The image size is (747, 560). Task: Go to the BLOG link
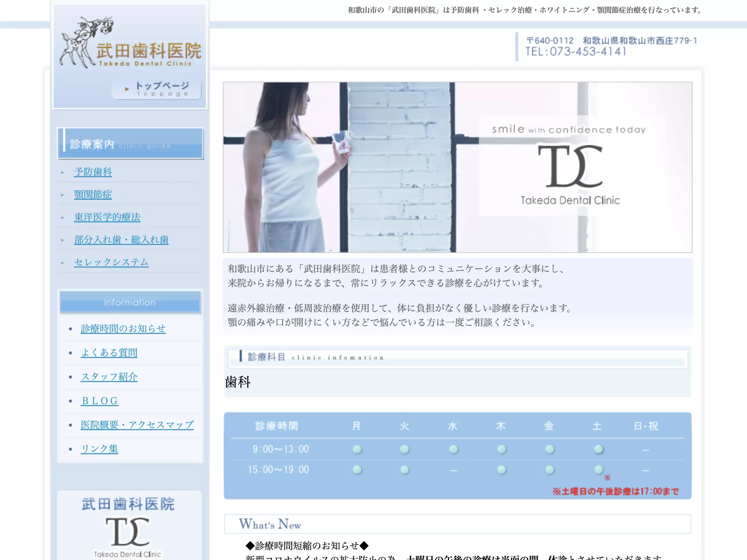(100, 401)
